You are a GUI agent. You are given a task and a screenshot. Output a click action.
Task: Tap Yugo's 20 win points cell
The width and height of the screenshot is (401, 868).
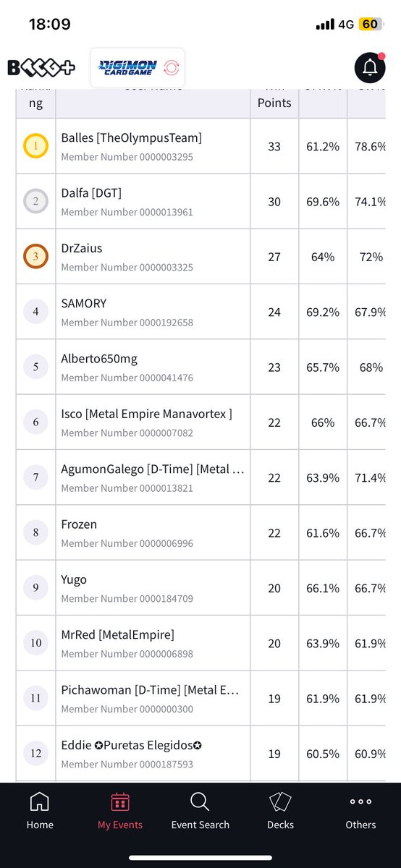pyautogui.click(x=274, y=588)
